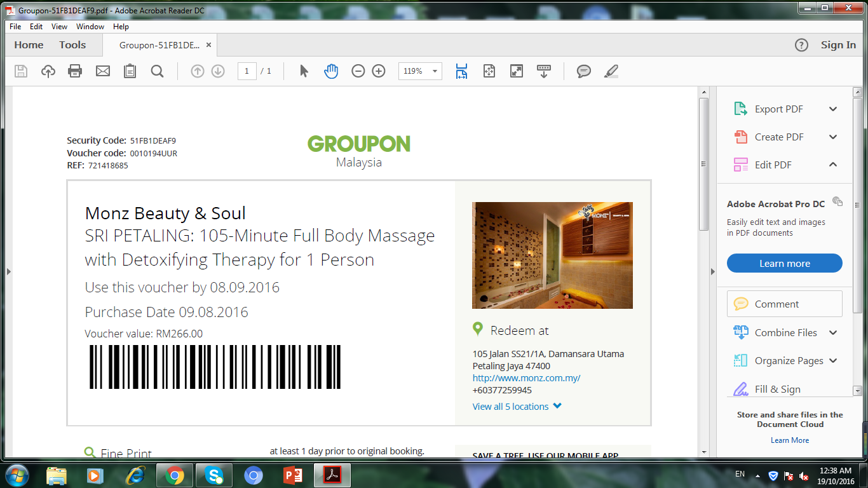This screenshot has height=488, width=868.
Task: Switch to the Home tab
Action: pos(29,44)
